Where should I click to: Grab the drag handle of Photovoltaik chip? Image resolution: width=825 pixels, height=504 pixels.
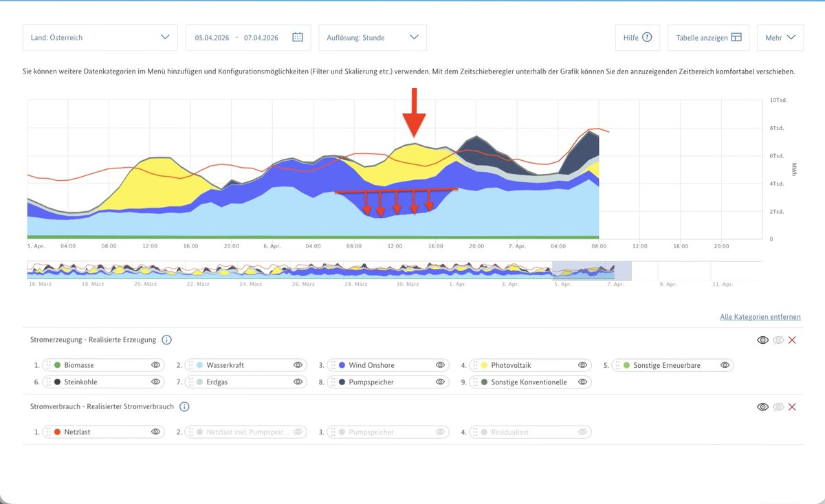[x=475, y=365]
